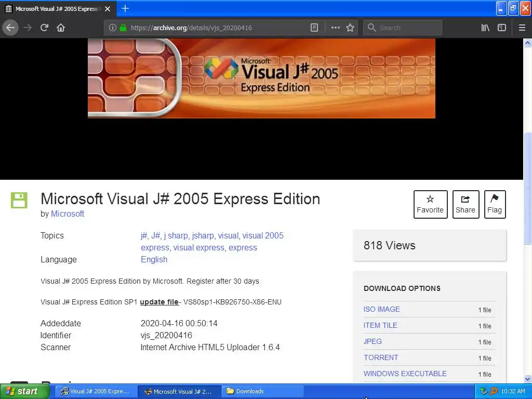Switch to Microsoft Visual J# 2... taskbar button
Viewport: 532px width, 399px height.
coord(180,391)
